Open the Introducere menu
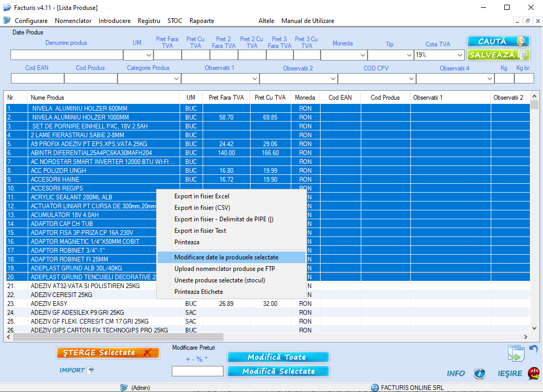Image resolution: width=543 pixels, height=392 pixels. coord(115,21)
